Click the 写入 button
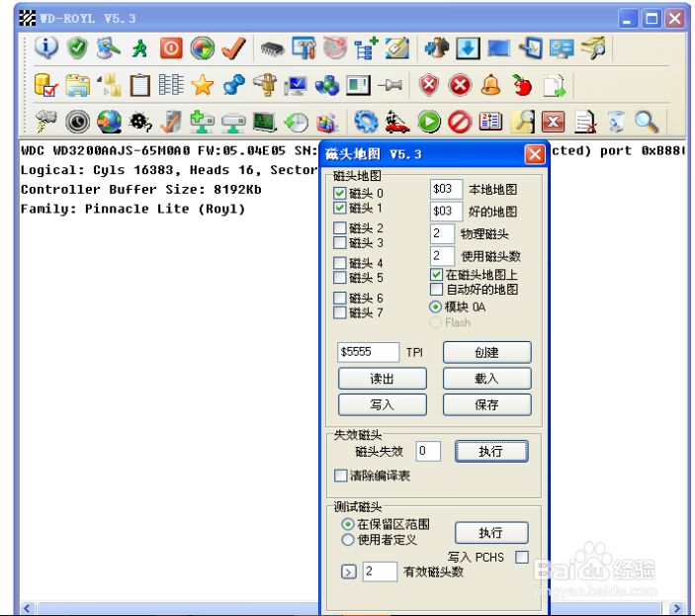 [x=382, y=404]
